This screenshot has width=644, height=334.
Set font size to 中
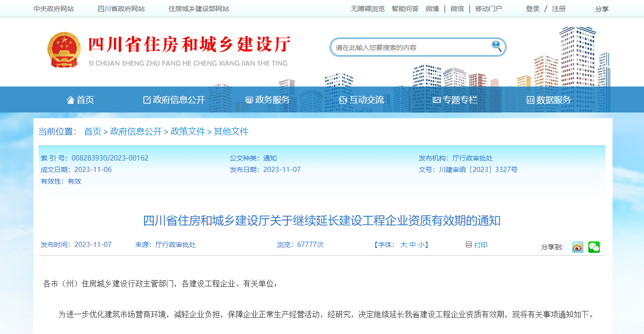(x=412, y=245)
